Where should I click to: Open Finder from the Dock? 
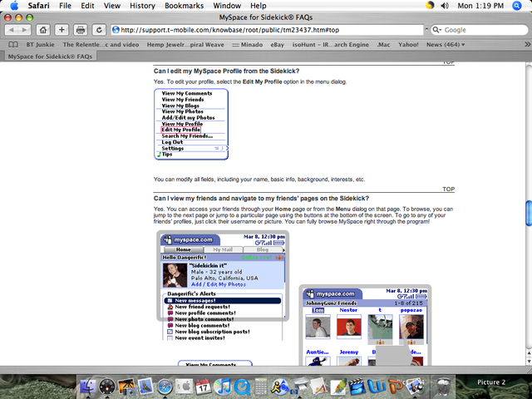[87, 387]
